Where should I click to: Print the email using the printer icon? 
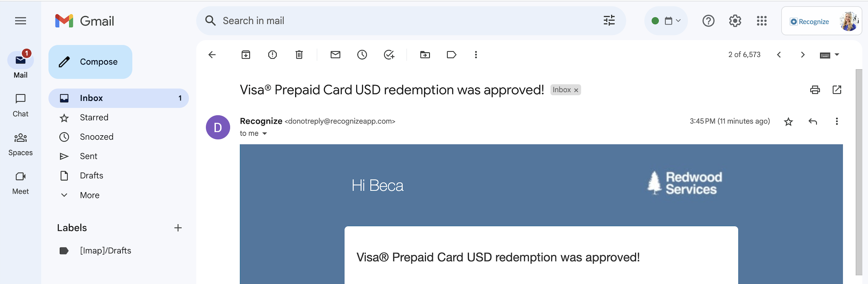[815, 90]
